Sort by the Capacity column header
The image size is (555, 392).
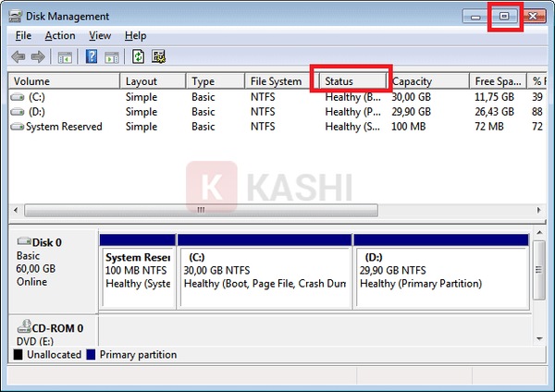[x=425, y=81]
